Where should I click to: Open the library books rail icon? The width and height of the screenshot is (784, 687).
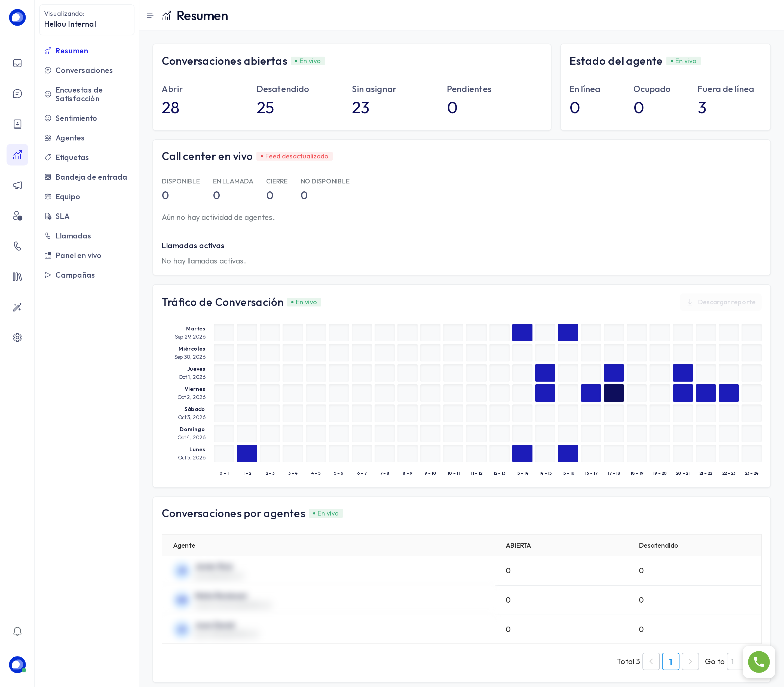17,277
